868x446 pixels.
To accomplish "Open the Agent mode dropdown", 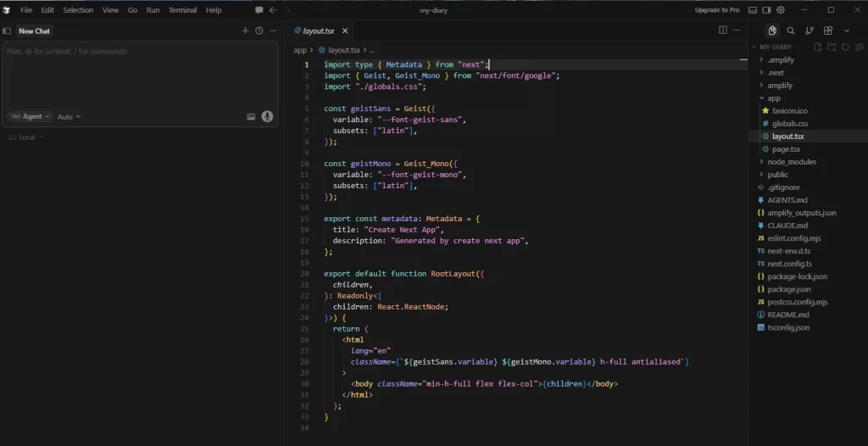I will click(x=30, y=116).
